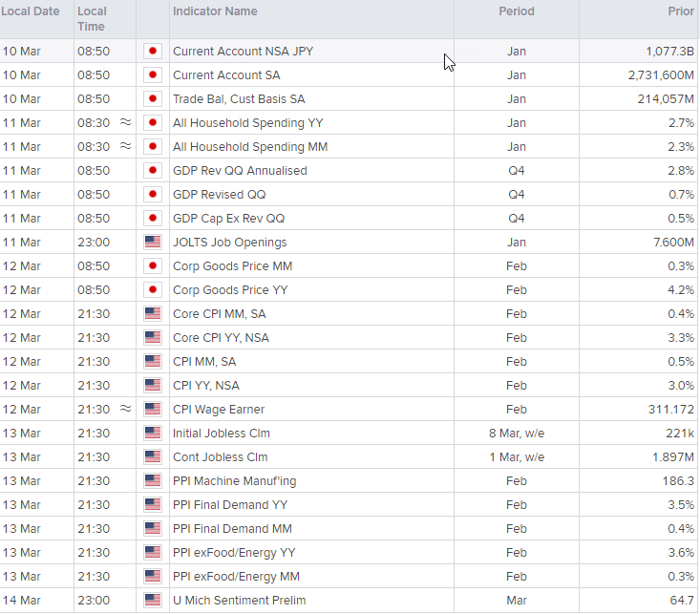Select GDP Cap Ex Rev QQ indicator
700x614 pixels.
(x=228, y=219)
